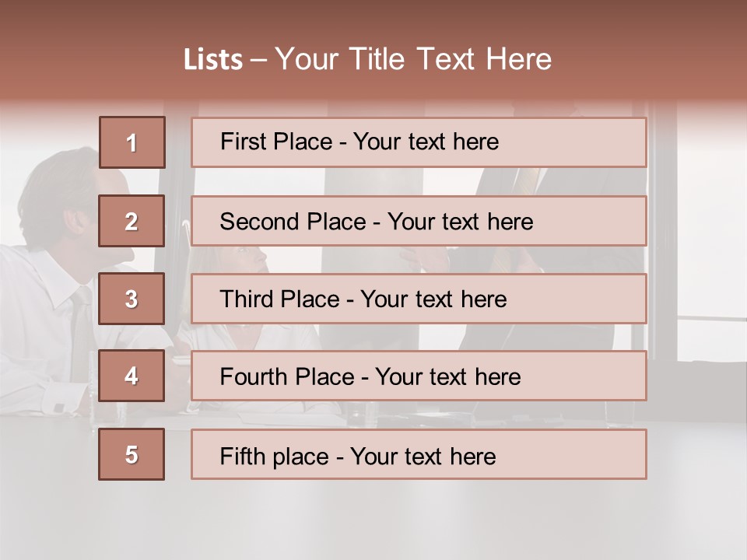
Task: Select the 'First Place' text box
Action: click(419, 142)
